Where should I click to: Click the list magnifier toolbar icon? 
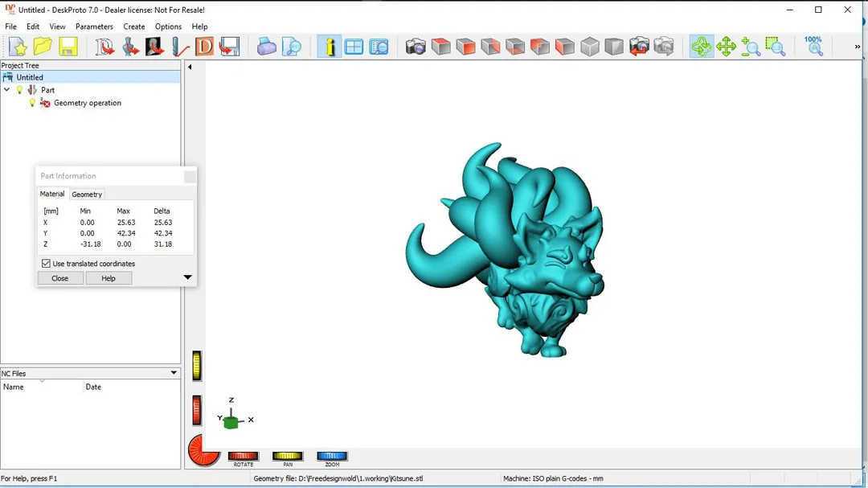tap(379, 47)
